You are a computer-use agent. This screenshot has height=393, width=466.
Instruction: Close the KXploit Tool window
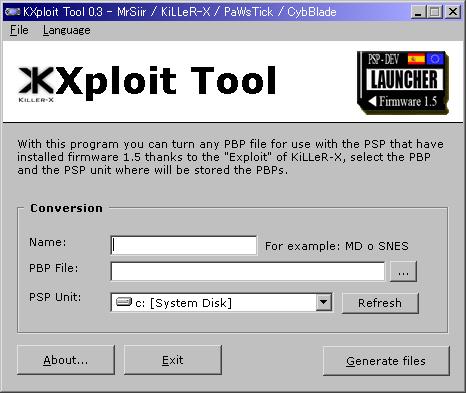453,12
